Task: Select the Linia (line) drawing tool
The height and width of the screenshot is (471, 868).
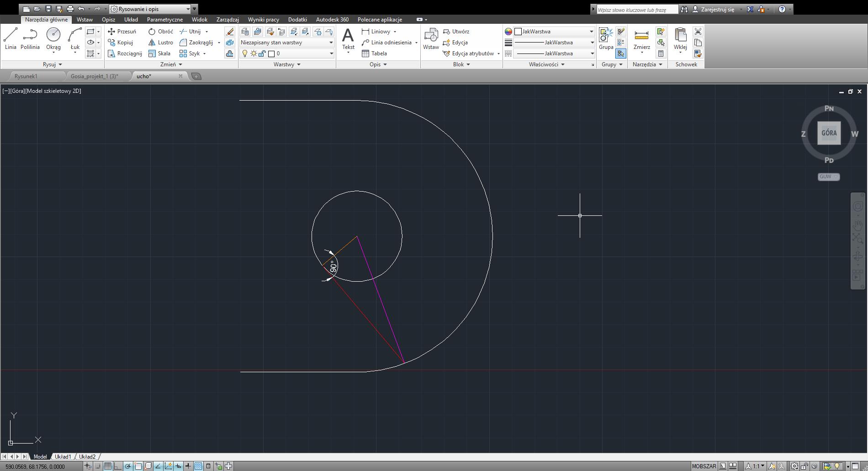Action: (11, 39)
